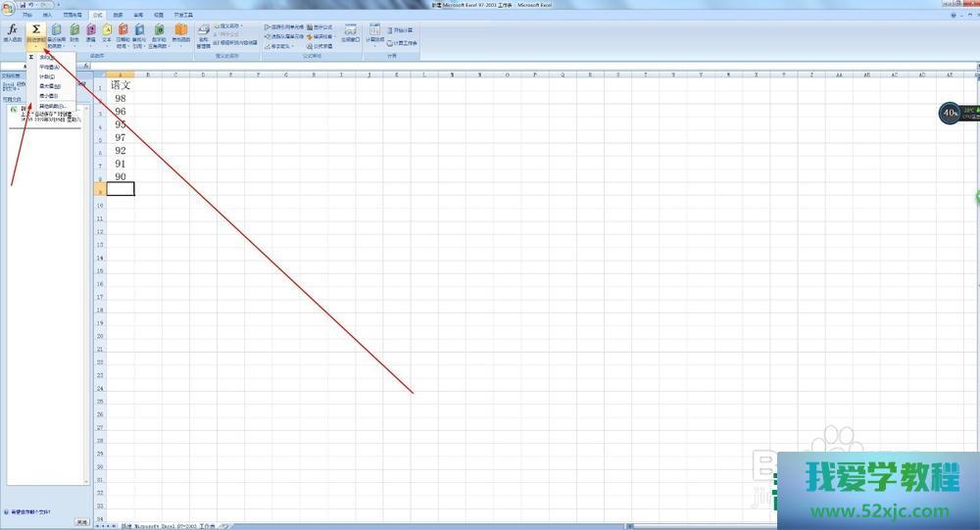The width and height of the screenshot is (980, 530).
Task: Click the Office button at top-left
Action: [x=8, y=9]
